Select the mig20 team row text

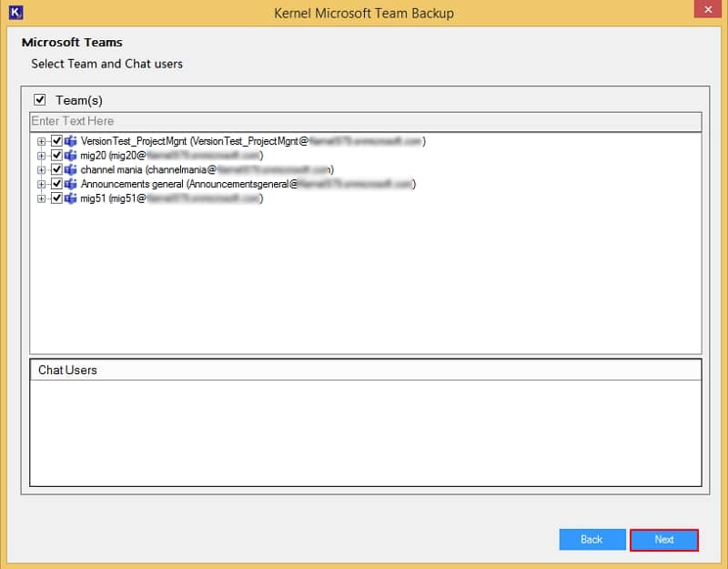172,155
